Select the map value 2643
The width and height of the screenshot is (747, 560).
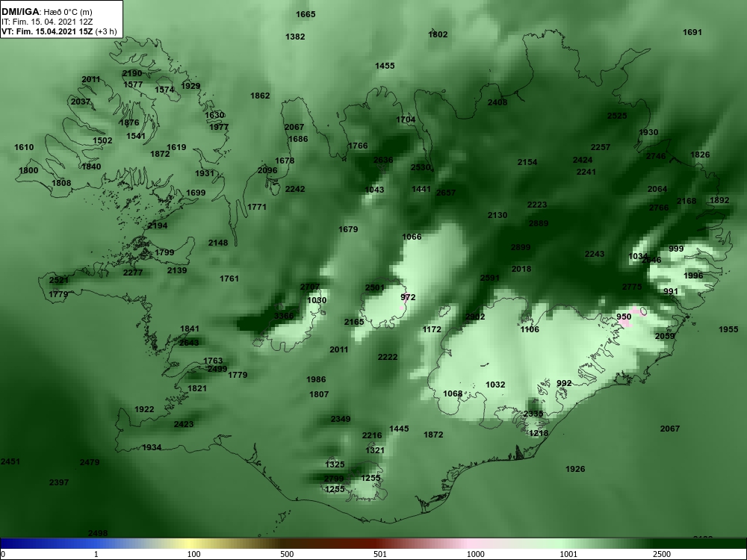189,343
